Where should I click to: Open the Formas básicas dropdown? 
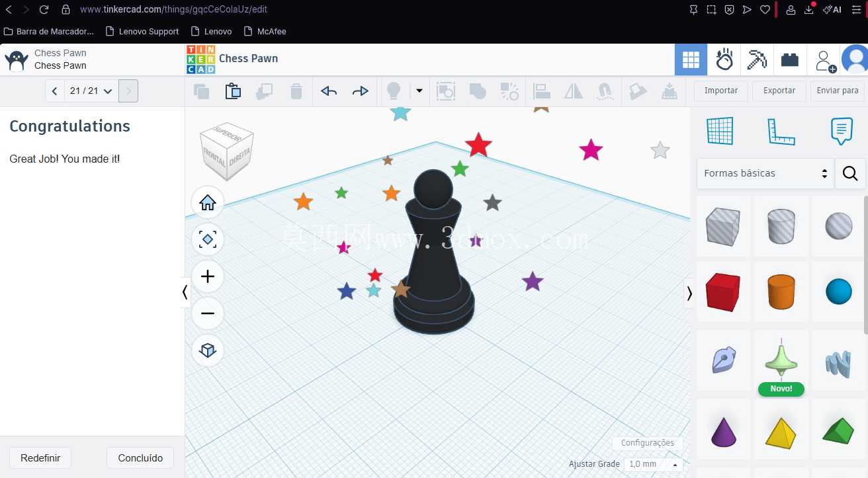[x=765, y=173]
